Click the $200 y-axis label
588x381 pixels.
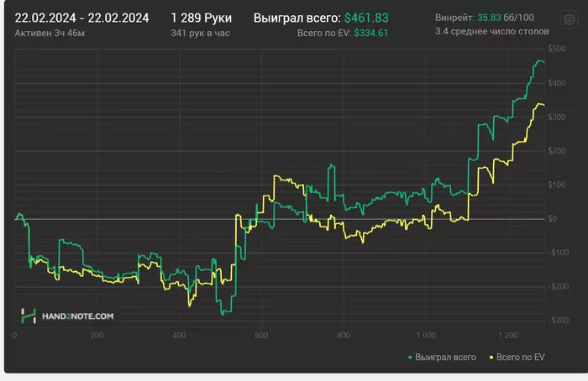click(557, 151)
